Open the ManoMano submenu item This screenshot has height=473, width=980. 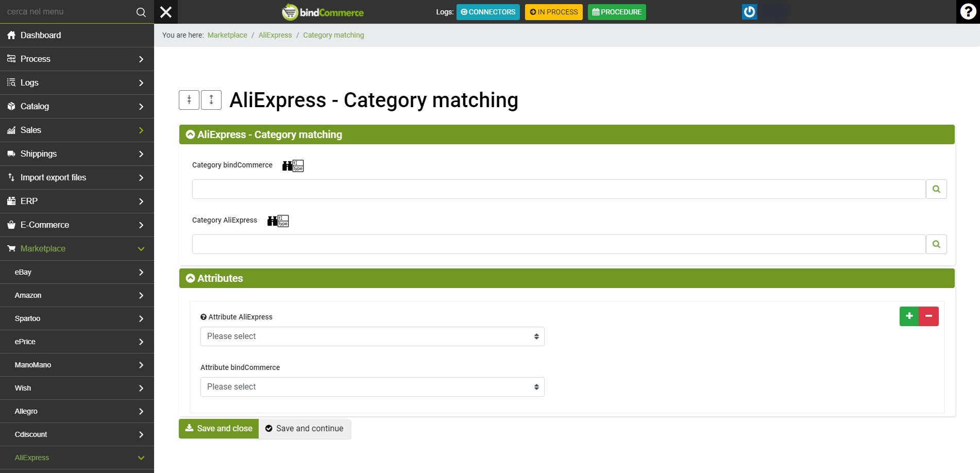pos(77,365)
